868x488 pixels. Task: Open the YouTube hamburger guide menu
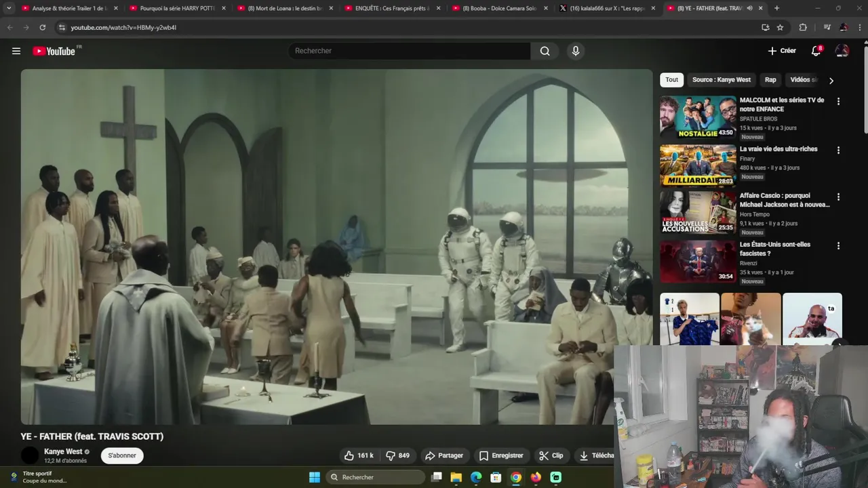(x=16, y=51)
